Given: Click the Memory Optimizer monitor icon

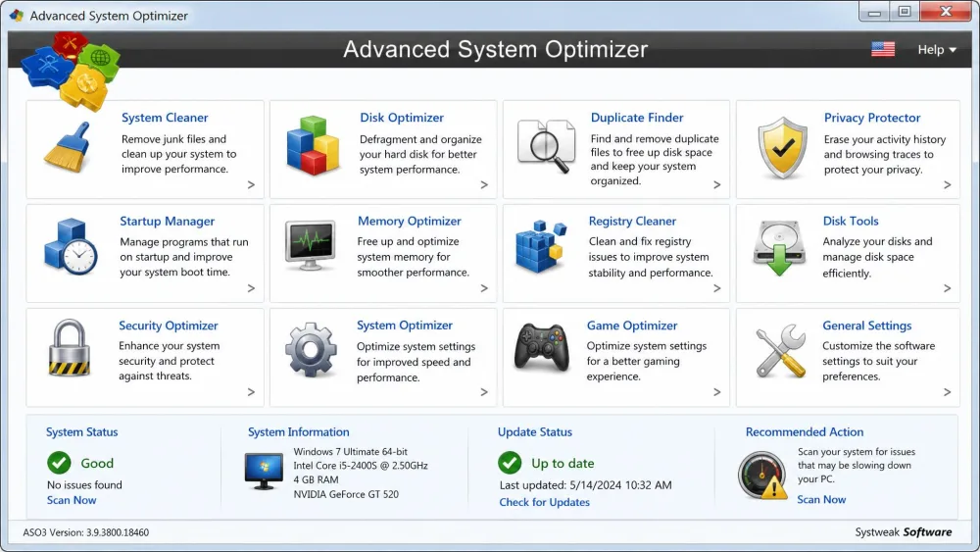Looking at the screenshot, I should [x=311, y=245].
